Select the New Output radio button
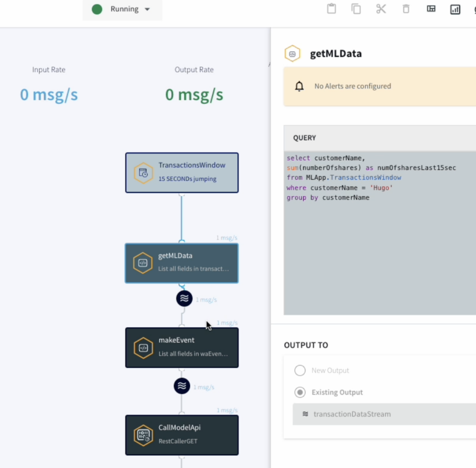 [x=300, y=370]
